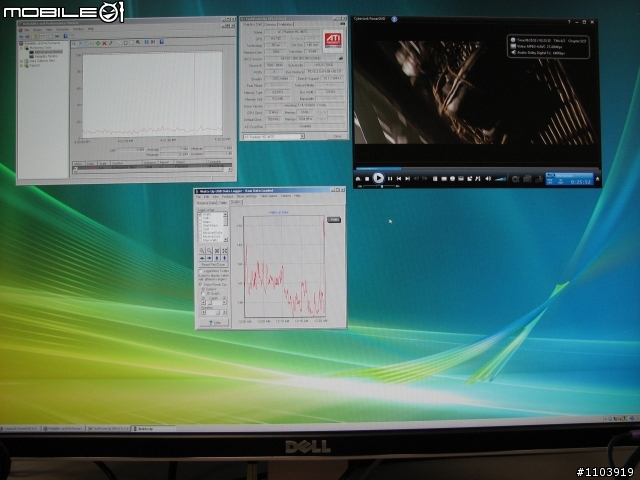
Task: Click the WattsUp taskbar button
Action: coord(153,429)
